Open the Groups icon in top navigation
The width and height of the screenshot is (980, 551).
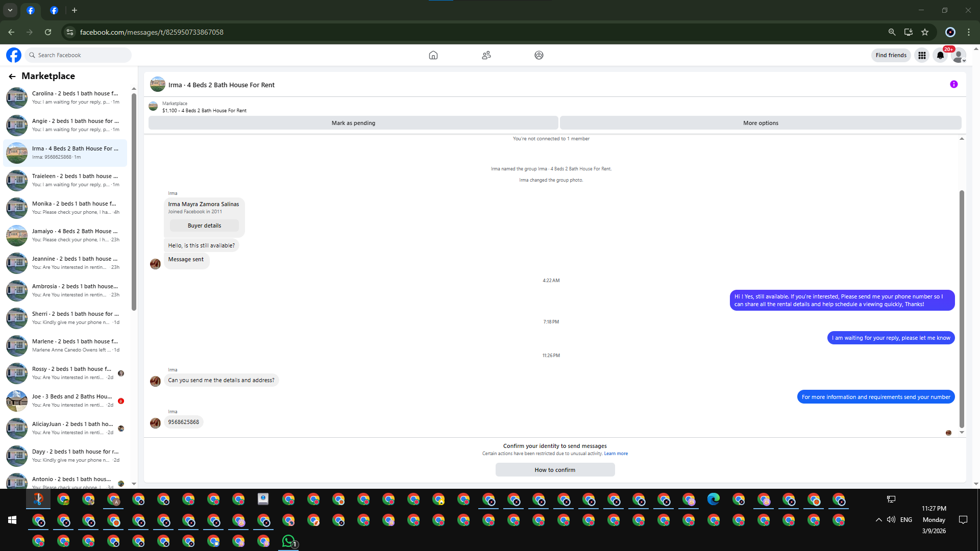click(538, 55)
